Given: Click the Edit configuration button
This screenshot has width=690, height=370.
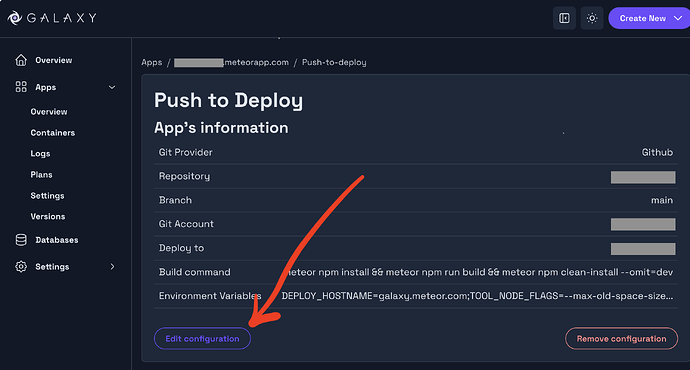Looking at the screenshot, I should click(x=202, y=339).
